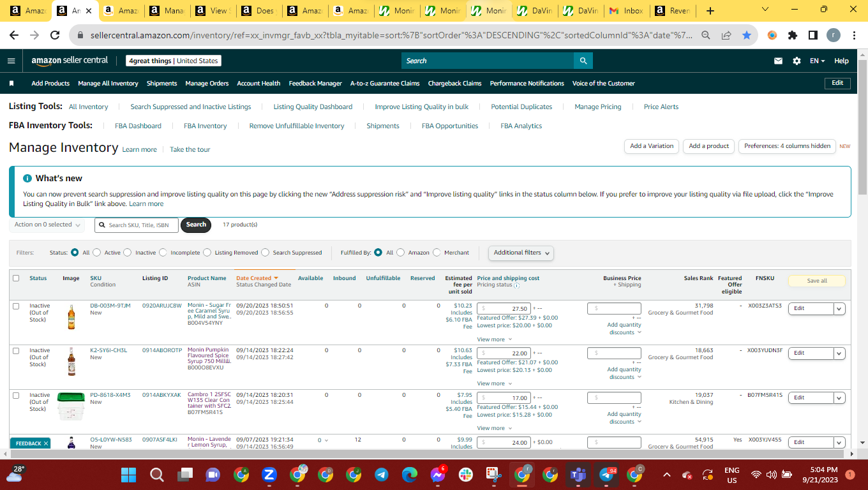Screen dimensions: 868x490
Task: Filter by Fulfilled By Amazon radio
Action: click(400, 253)
